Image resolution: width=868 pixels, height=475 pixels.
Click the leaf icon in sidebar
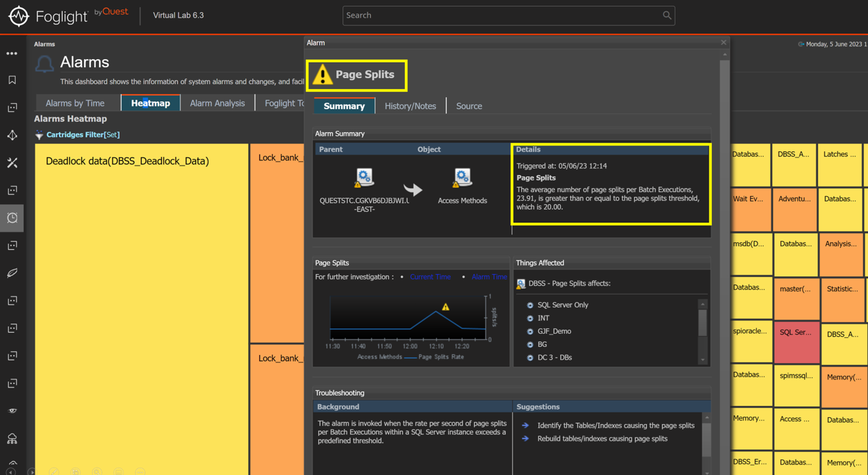pyautogui.click(x=12, y=273)
